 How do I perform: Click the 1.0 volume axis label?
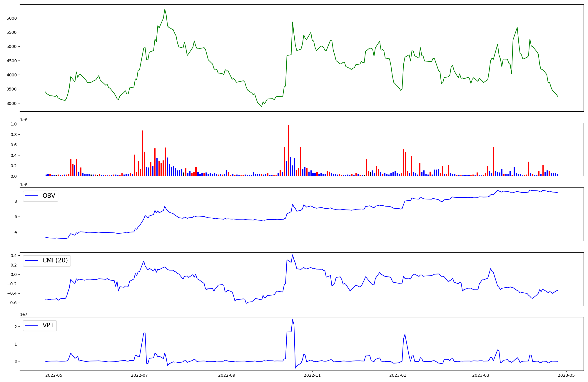pyautogui.click(x=14, y=124)
